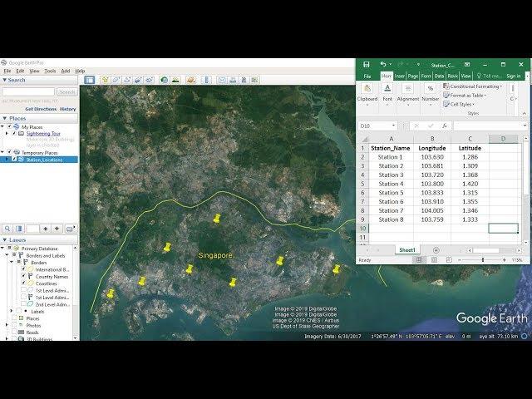Click View in Google Maps toolbar icon

(x=255, y=80)
